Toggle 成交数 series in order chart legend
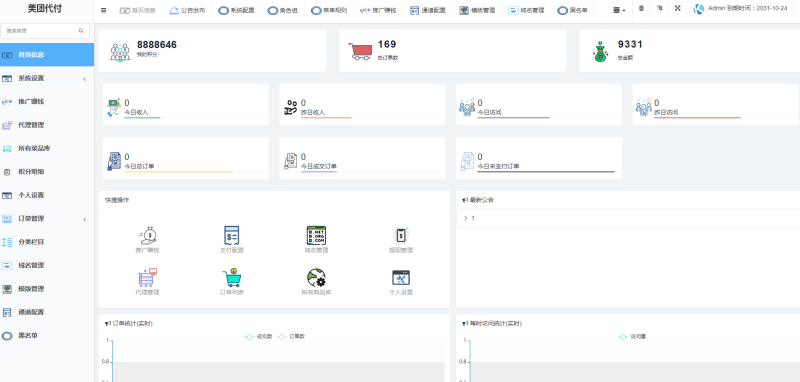800x382 pixels. [x=258, y=337]
